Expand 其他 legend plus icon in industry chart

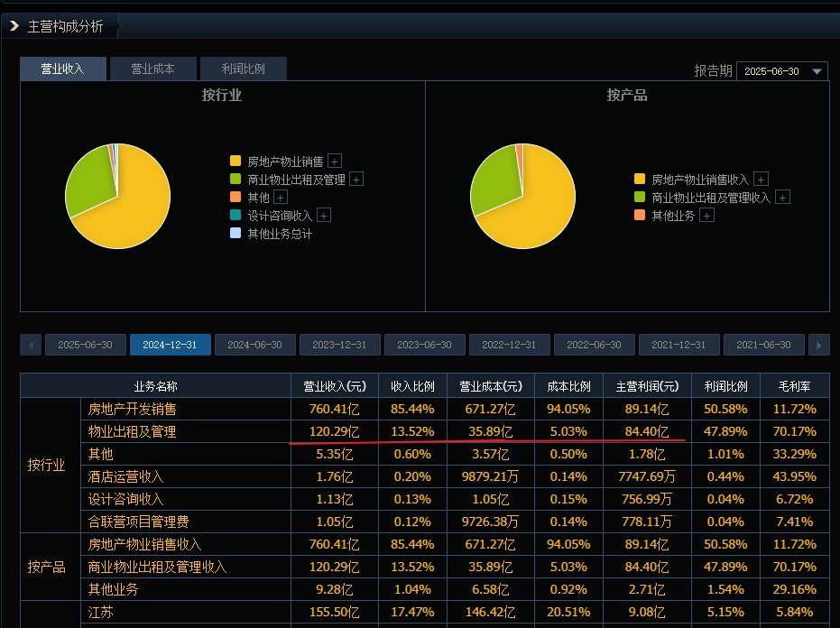coord(281,198)
